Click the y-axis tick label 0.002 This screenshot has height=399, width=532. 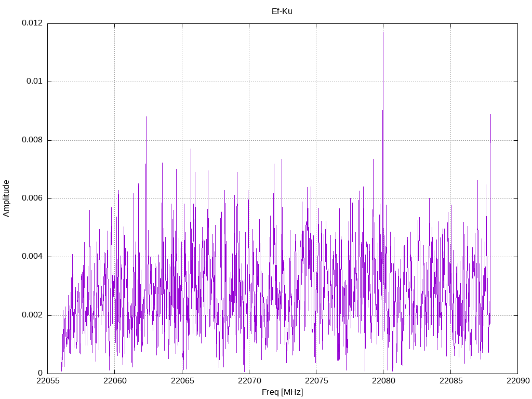point(32,315)
